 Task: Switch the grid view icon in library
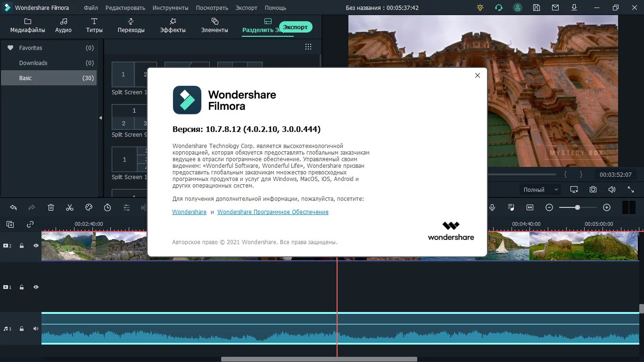pyautogui.click(x=308, y=47)
